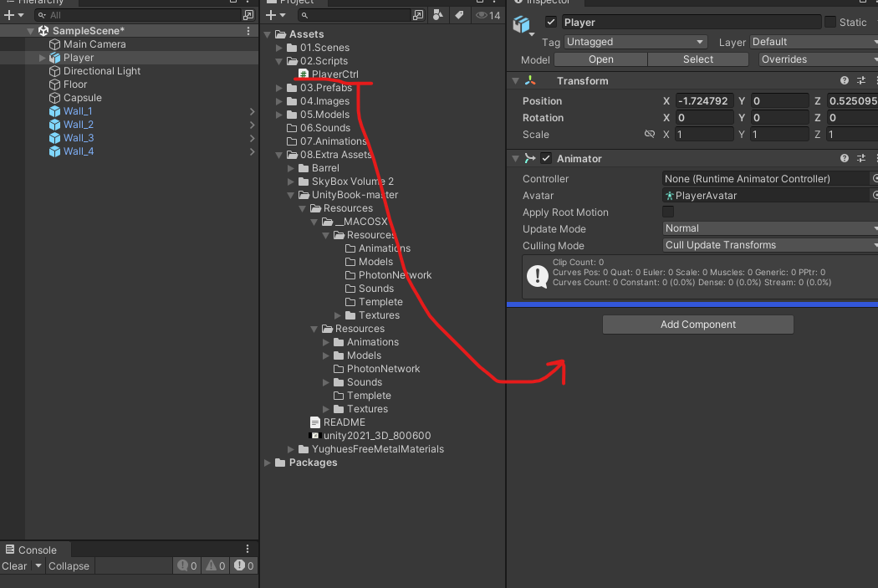Screen dimensions: 878x588
Task: Open the Layer dropdown showing Default
Action: coord(814,42)
